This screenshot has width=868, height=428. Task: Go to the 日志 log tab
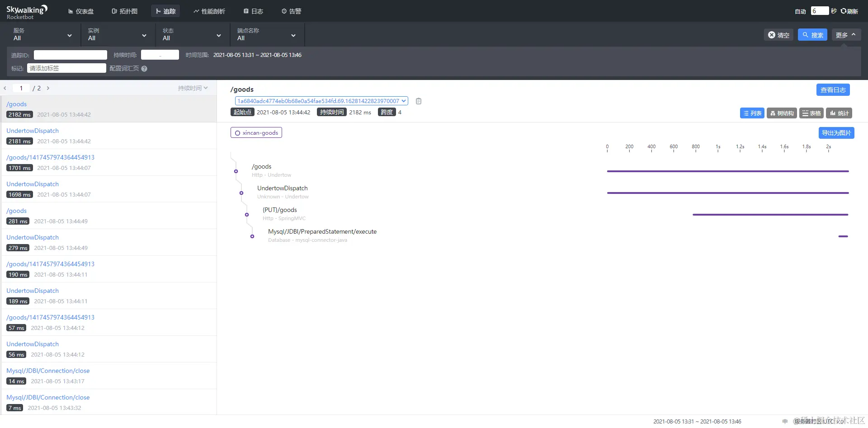(x=253, y=11)
